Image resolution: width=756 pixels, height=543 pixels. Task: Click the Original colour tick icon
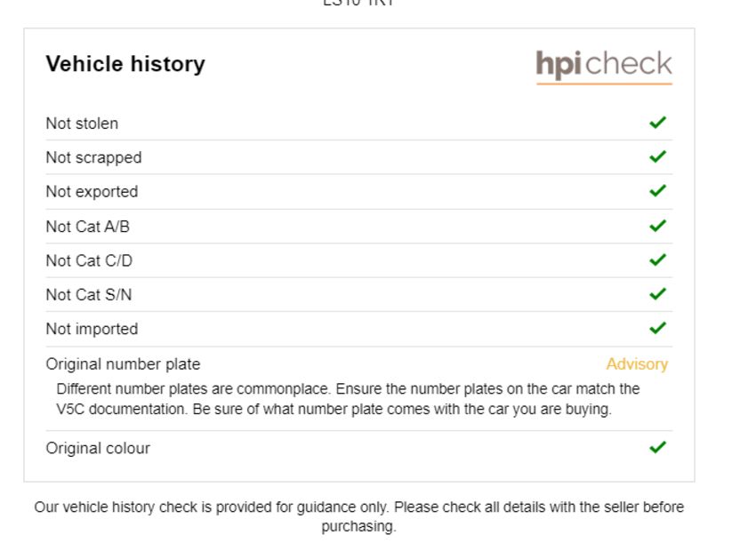tap(657, 447)
